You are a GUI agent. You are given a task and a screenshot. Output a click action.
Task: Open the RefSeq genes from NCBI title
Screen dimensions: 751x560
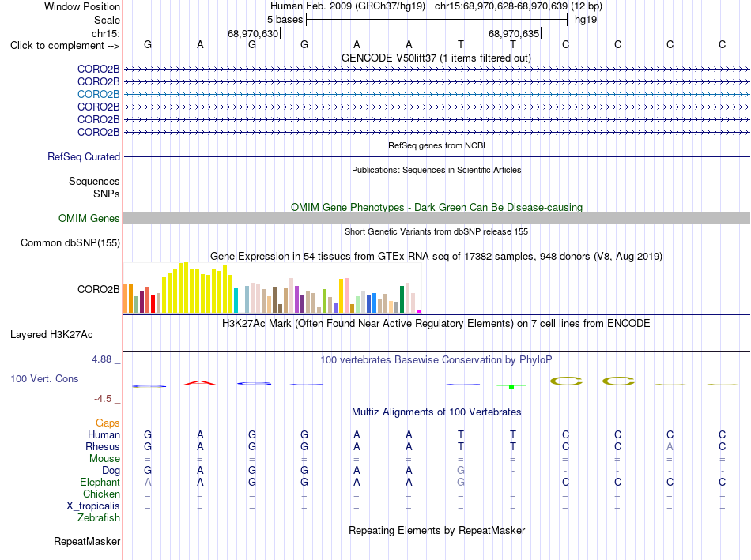[x=436, y=145]
